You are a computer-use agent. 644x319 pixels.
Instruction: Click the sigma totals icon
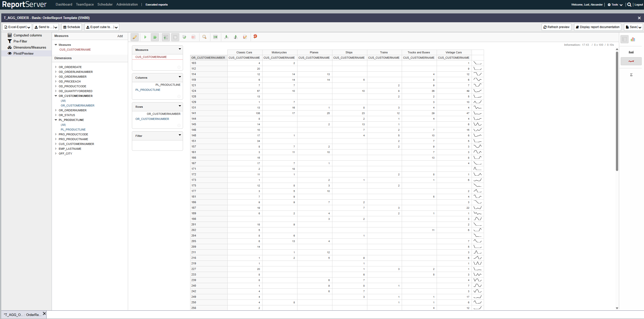coord(631,75)
